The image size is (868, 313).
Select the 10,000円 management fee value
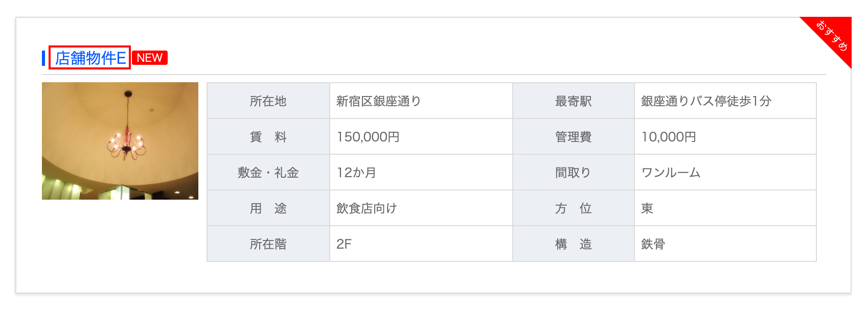click(669, 137)
